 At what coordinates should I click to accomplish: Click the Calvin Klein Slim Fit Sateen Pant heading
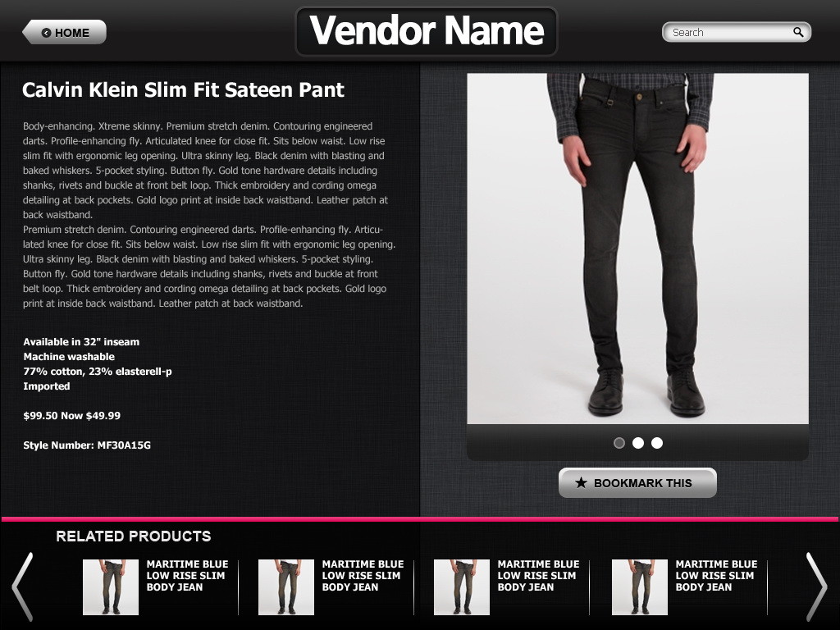tap(183, 90)
